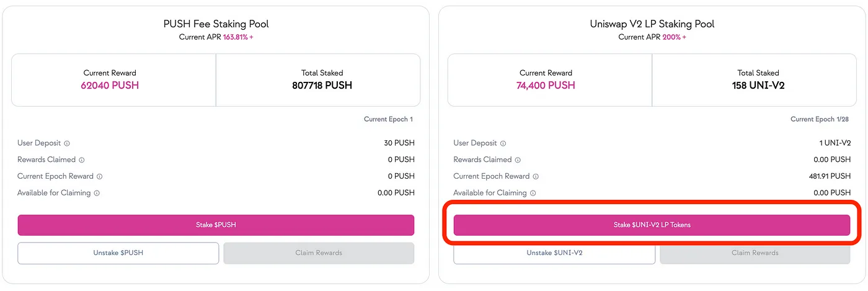Click Claim Rewards in Uniswap V2 LP pool
This screenshot has height=291, width=868.
pos(755,253)
